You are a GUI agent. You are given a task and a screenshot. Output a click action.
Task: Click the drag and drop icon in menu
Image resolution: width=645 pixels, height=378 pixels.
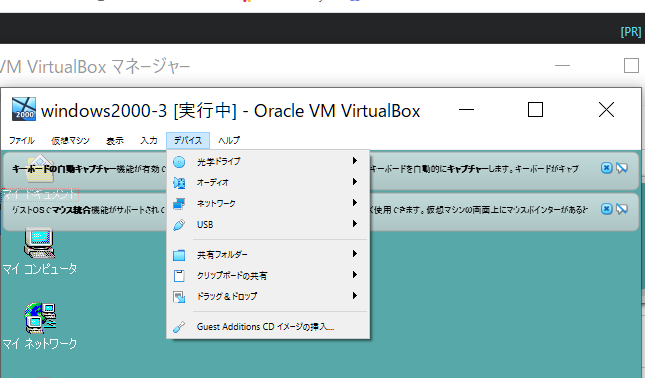tap(179, 297)
